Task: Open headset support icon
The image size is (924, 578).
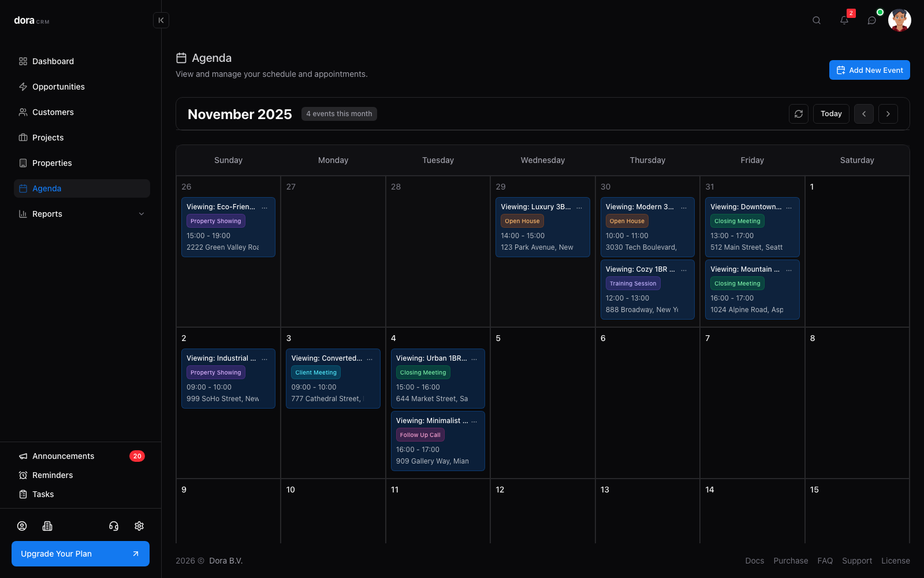Action: click(x=114, y=526)
